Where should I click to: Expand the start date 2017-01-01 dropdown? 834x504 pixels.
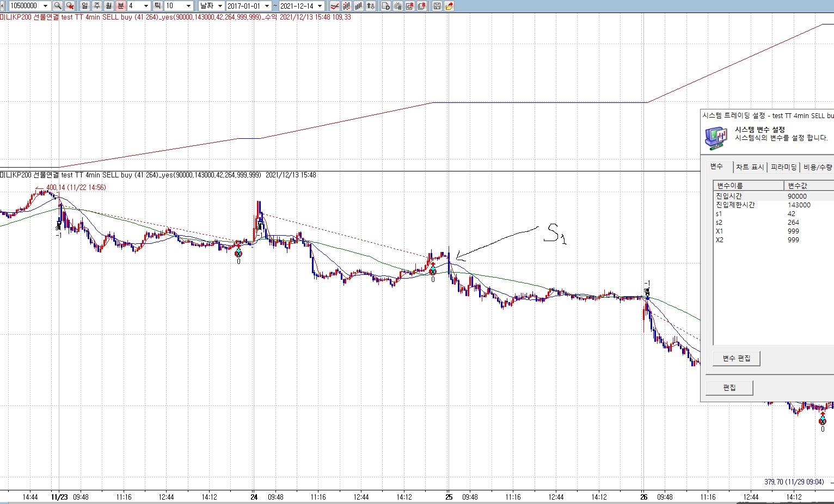click(267, 6)
